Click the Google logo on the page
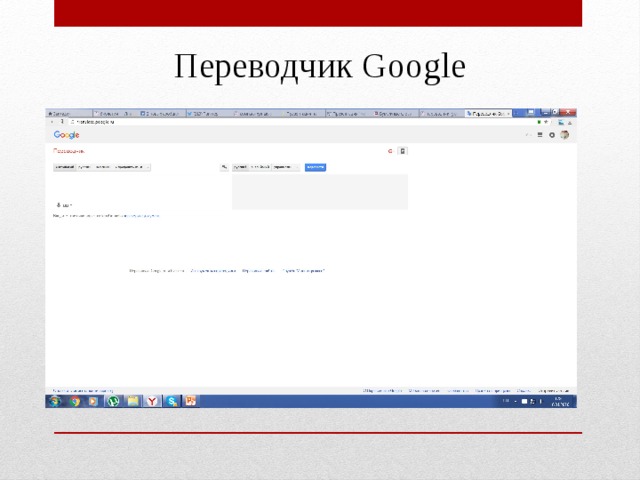 coord(66,135)
